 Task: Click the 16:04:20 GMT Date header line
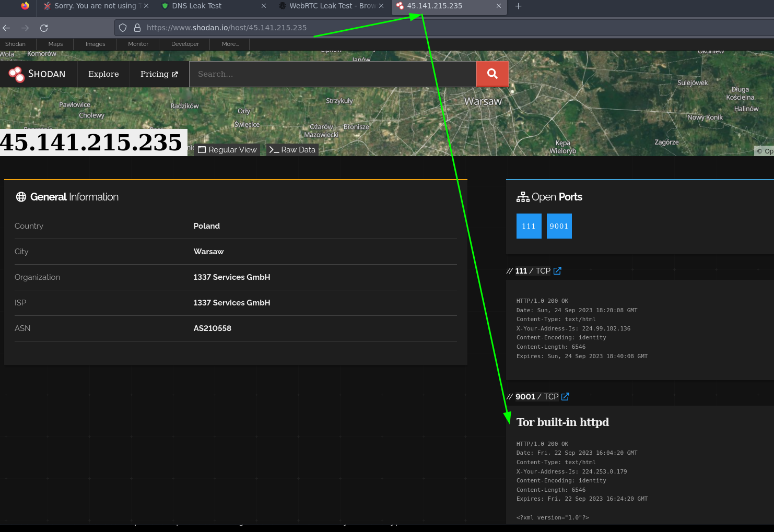click(577, 453)
